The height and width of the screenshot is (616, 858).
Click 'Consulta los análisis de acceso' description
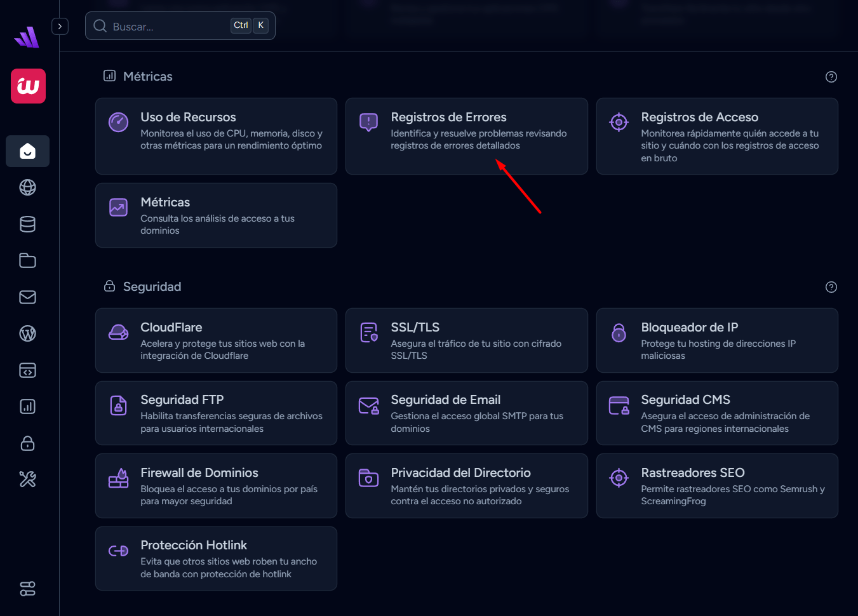217,224
